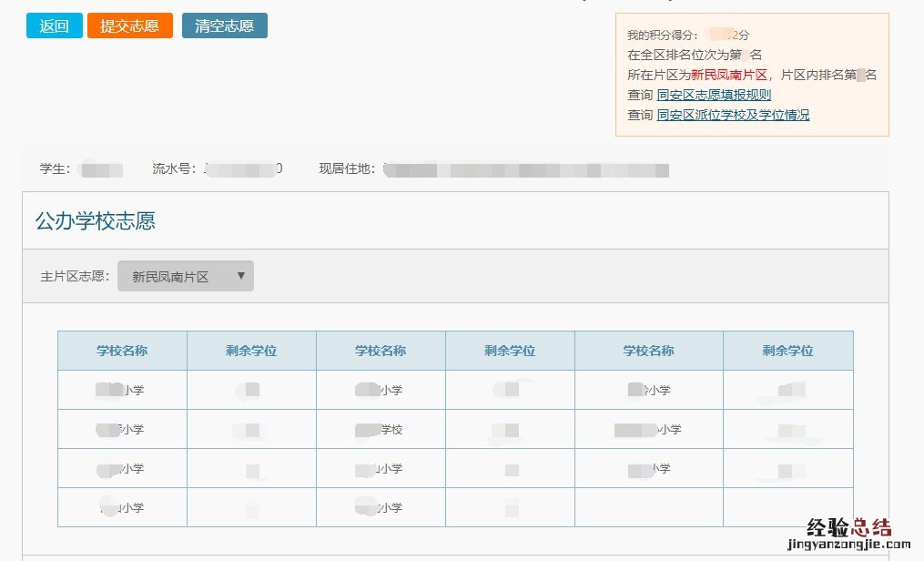Viewport: 924px width, 561px height.
Task: Open the 同安区派位学校及学位情况 link
Action: [x=733, y=115]
